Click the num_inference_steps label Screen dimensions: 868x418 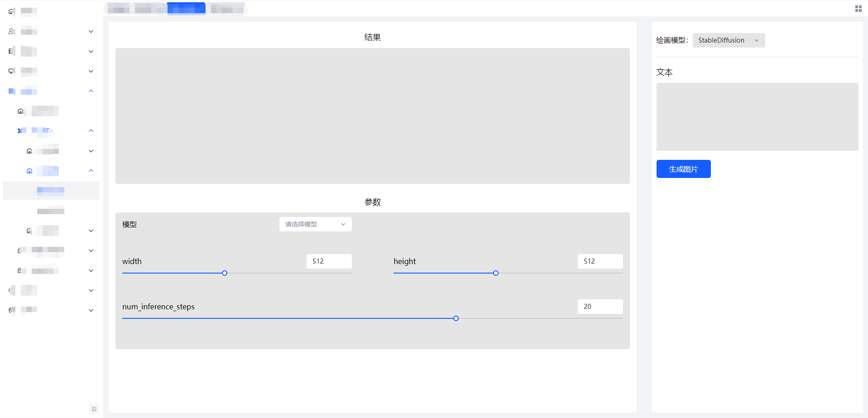[158, 307]
